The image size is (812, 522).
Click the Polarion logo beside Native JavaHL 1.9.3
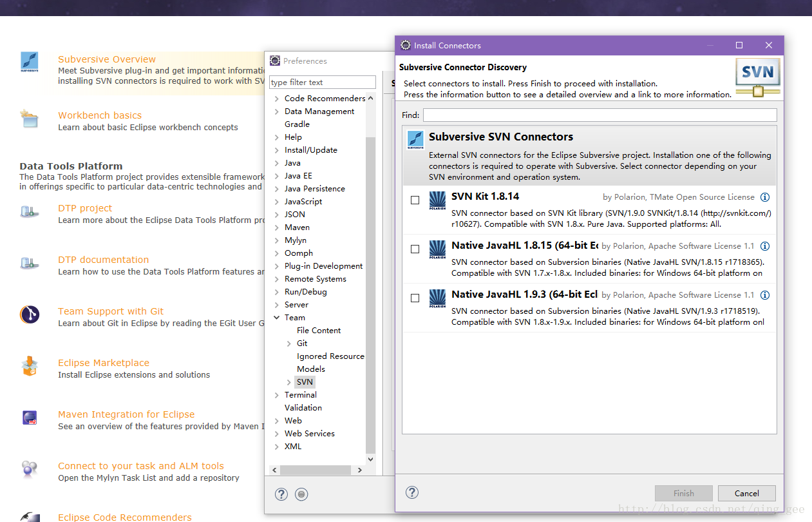[437, 298]
